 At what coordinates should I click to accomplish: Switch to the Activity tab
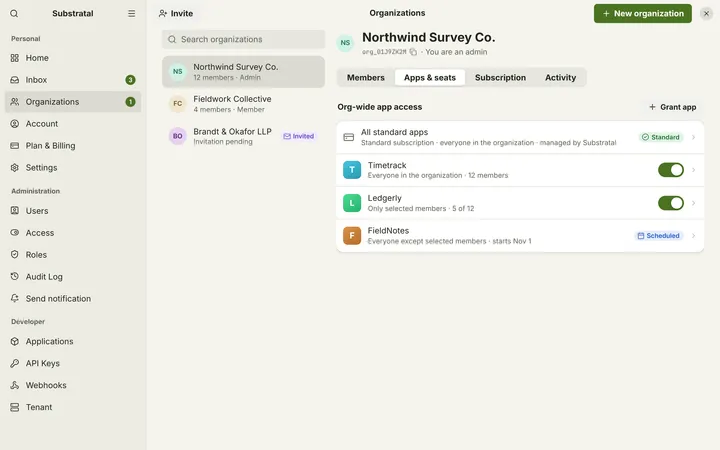click(560, 78)
